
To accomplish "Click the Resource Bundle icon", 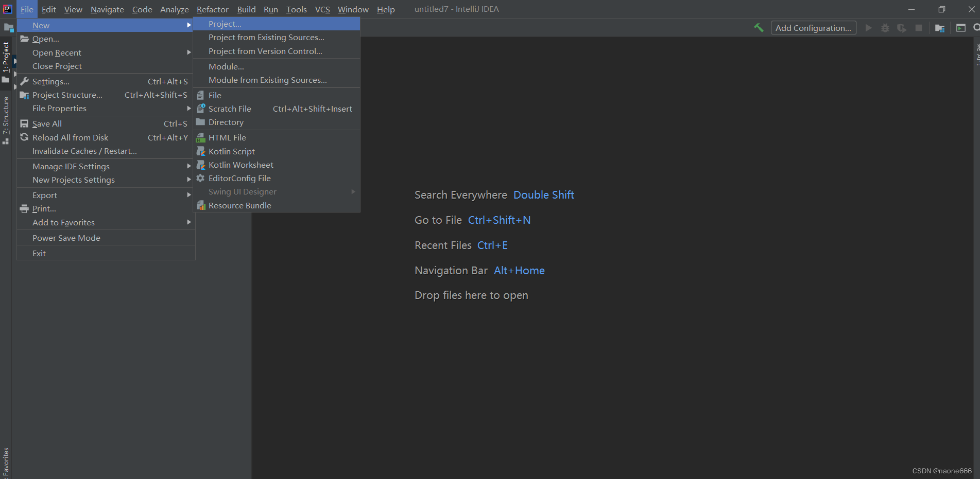I will 201,205.
